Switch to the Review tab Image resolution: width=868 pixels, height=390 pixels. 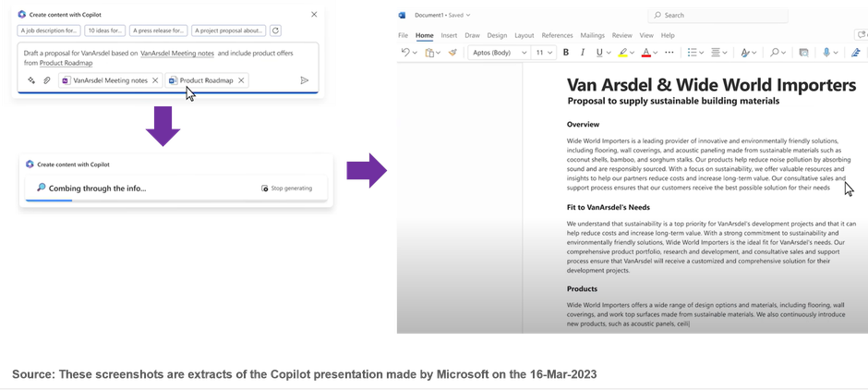622,35
